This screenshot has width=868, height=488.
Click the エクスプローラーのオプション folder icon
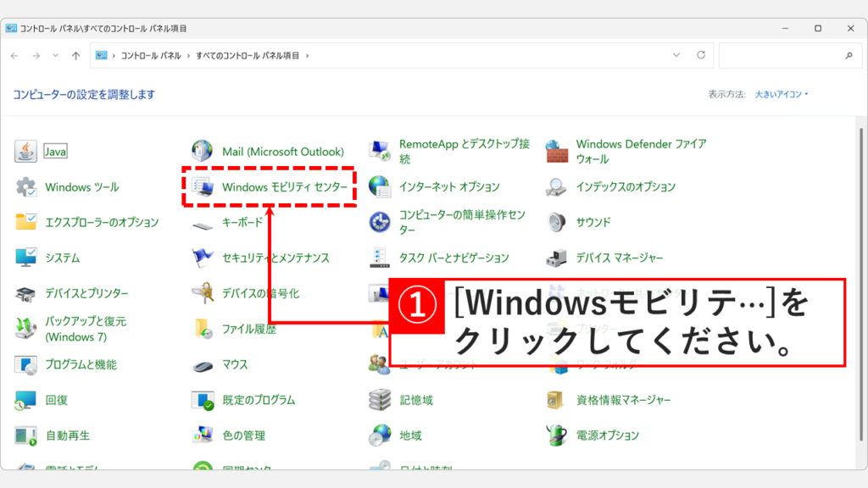(25, 222)
